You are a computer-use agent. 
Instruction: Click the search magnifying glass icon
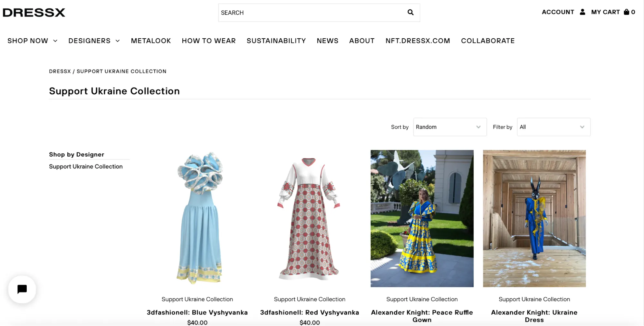click(x=410, y=13)
